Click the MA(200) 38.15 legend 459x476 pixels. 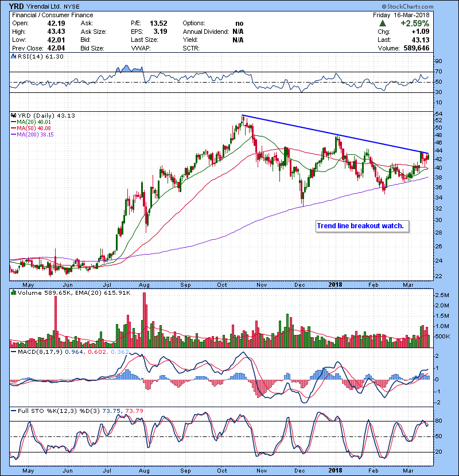coord(32,134)
